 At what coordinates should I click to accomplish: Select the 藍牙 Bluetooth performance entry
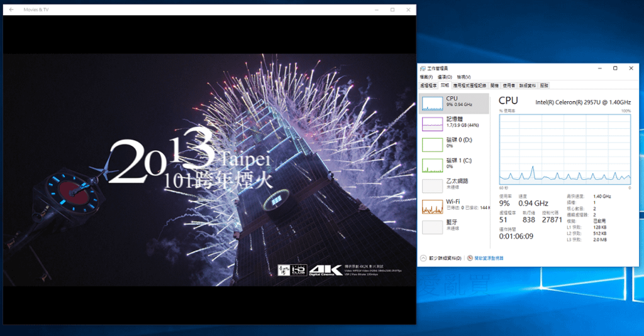click(454, 227)
